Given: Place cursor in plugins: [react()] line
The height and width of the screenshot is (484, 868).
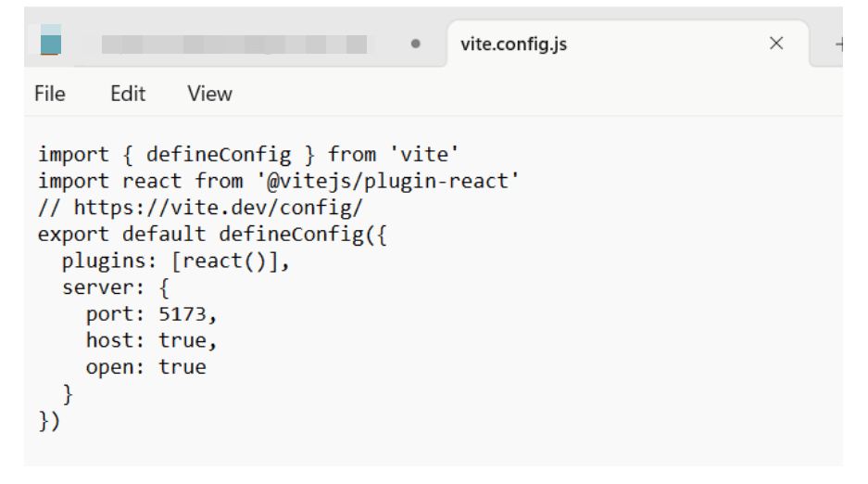Looking at the screenshot, I should [175, 261].
